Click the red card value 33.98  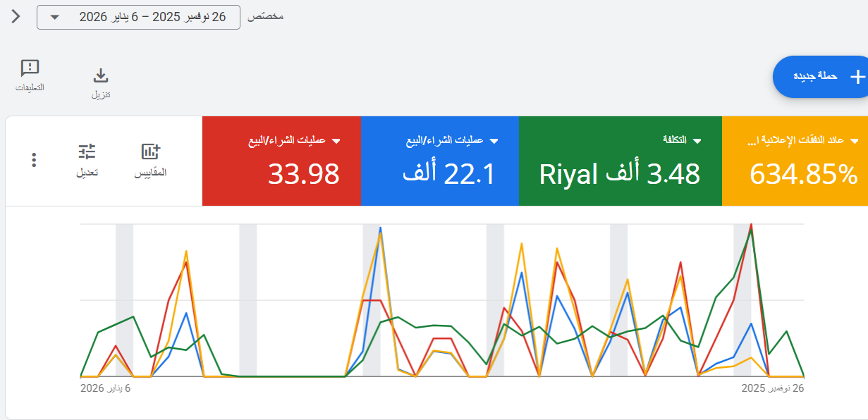point(304,173)
